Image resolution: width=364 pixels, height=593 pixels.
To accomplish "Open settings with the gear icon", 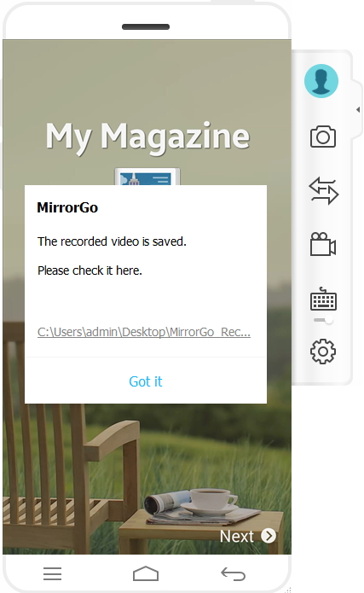I will [x=323, y=352].
